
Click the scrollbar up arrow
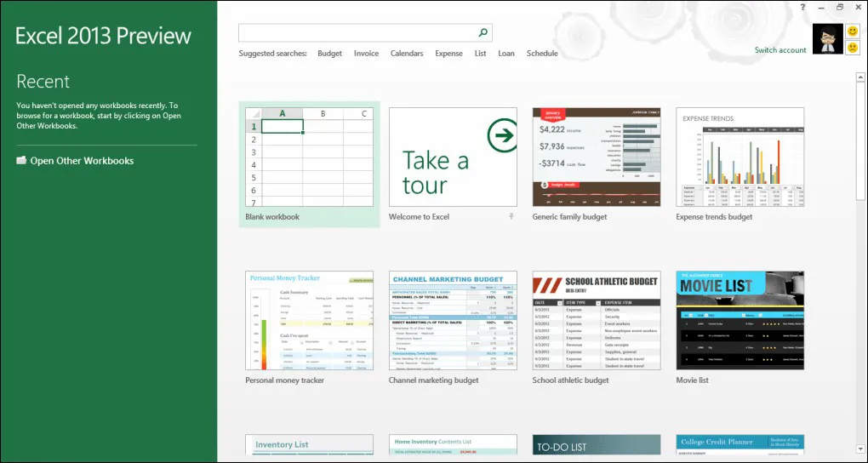click(860, 78)
